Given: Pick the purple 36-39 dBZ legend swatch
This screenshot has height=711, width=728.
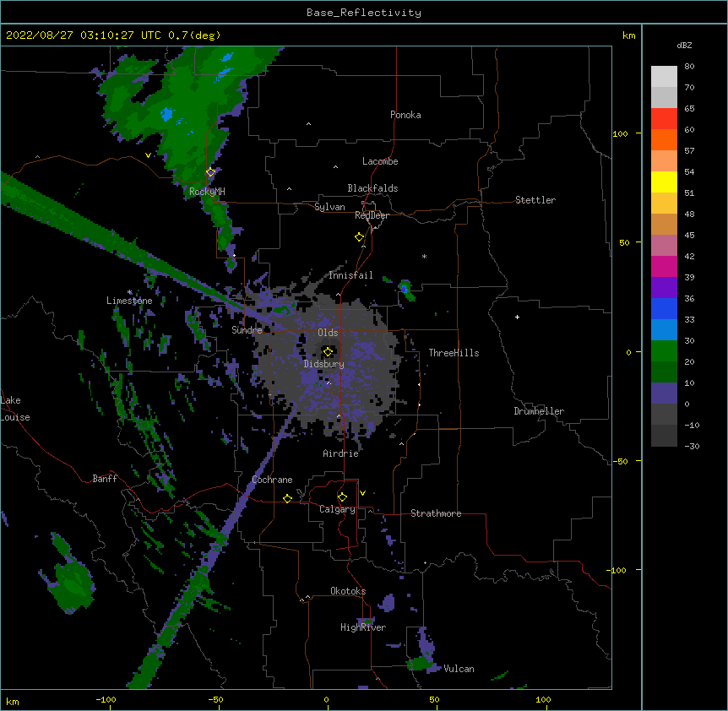Looking at the screenshot, I should [664, 287].
